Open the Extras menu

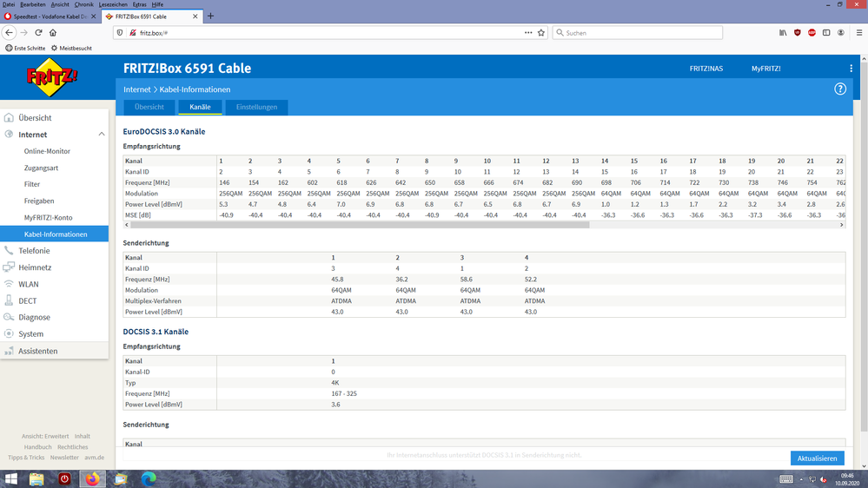[x=140, y=4]
